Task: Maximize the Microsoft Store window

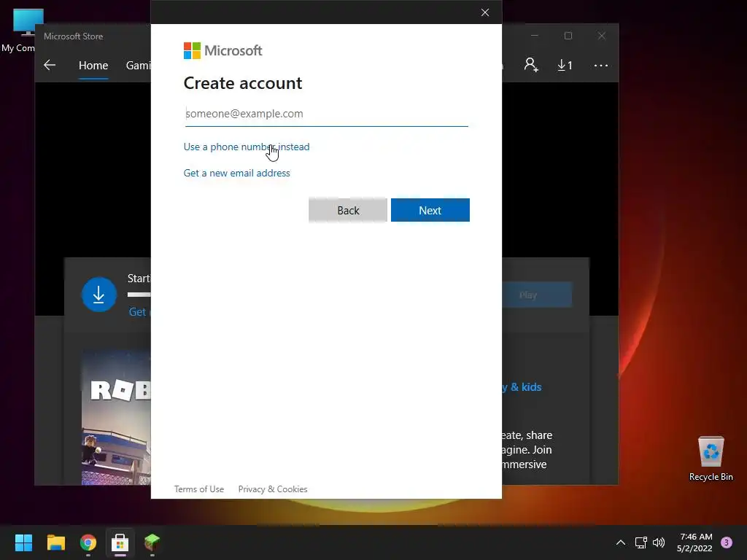Action: pyautogui.click(x=568, y=36)
